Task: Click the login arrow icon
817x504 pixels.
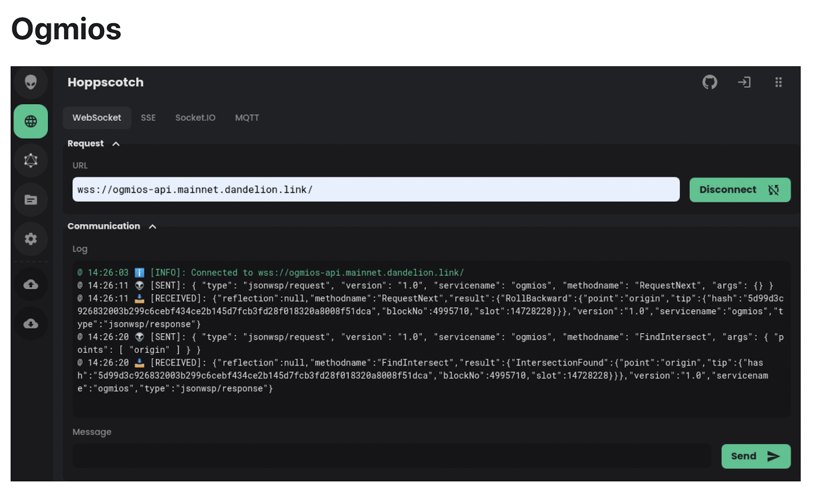Action: point(744,82)
